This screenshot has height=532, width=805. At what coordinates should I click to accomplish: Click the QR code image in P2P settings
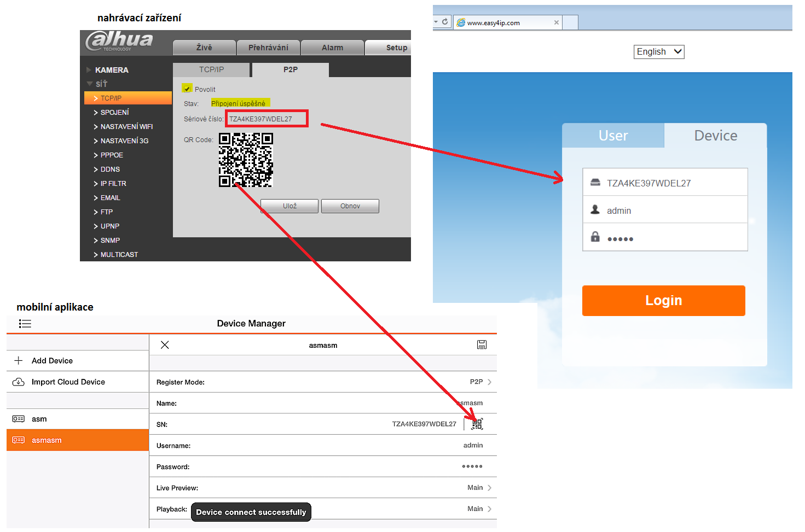click(x=246, y=160)
